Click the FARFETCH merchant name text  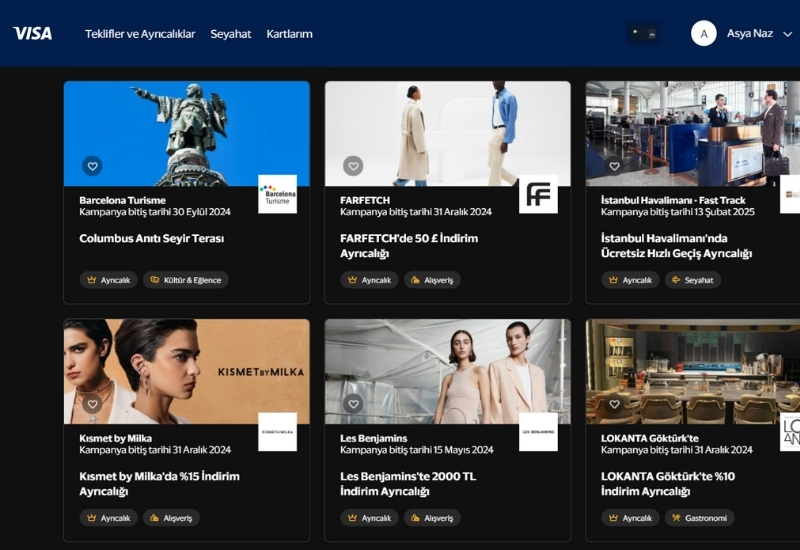click(365, 200)
